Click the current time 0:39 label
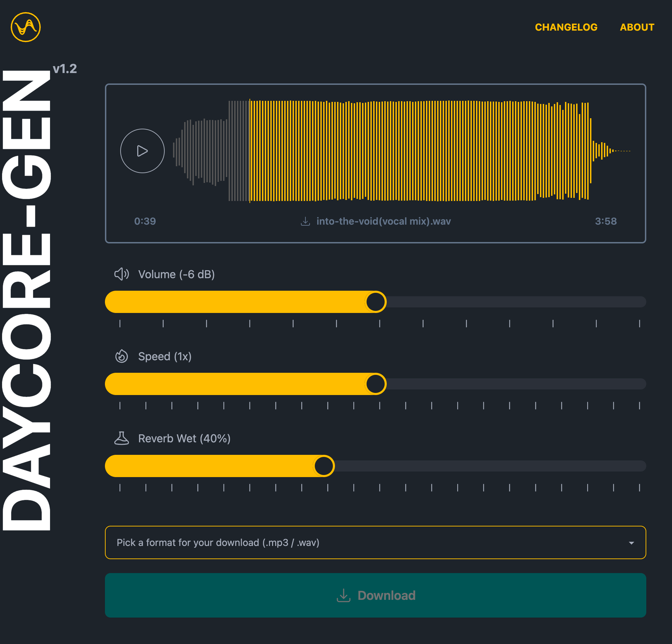672x644 pixels. coord(145,221)
